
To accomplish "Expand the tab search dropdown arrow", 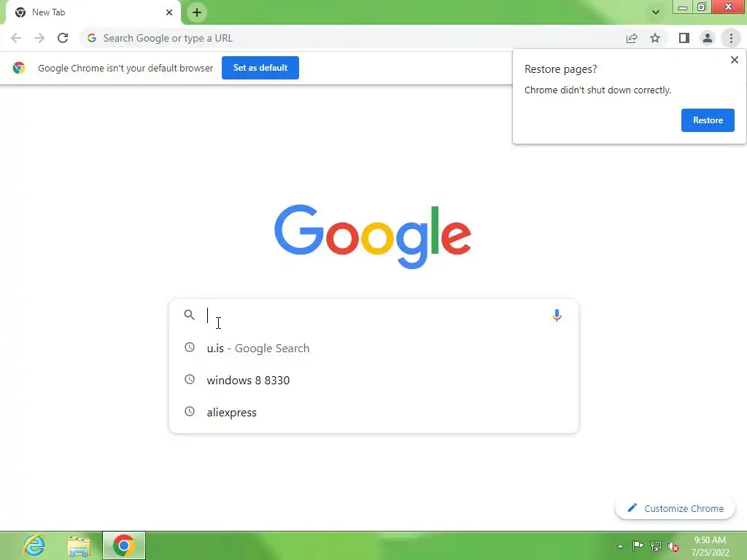I will point(656,12).
